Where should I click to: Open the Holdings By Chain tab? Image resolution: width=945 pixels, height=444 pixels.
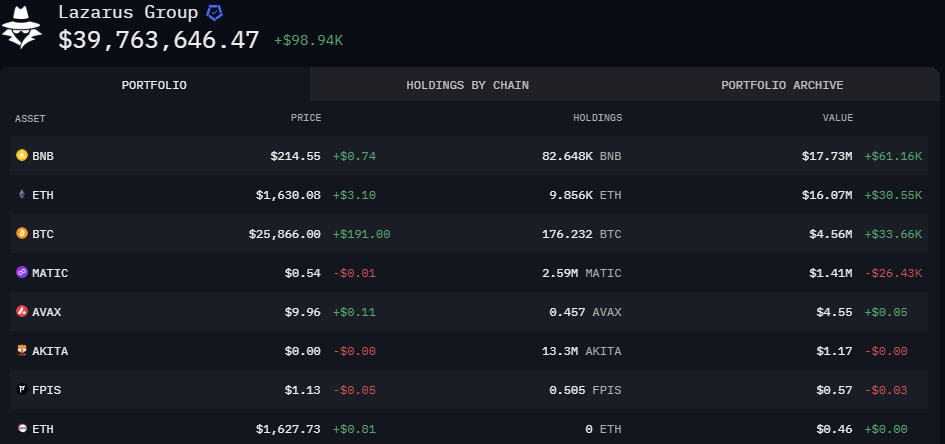pos(467,85)
